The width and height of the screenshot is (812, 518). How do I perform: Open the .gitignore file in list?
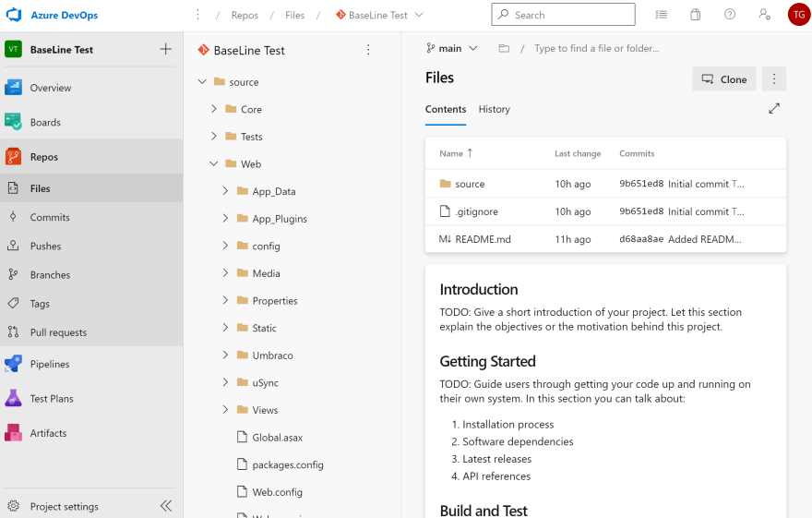[476, 211]
